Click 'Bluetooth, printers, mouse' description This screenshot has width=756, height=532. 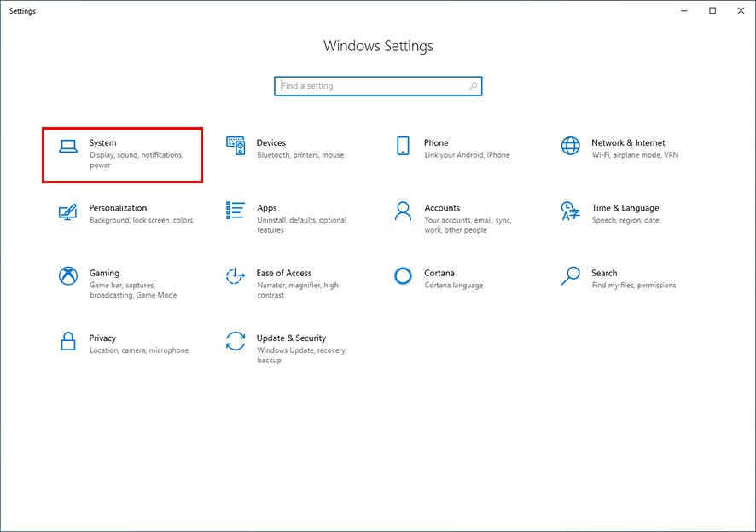tap(300, 155)
